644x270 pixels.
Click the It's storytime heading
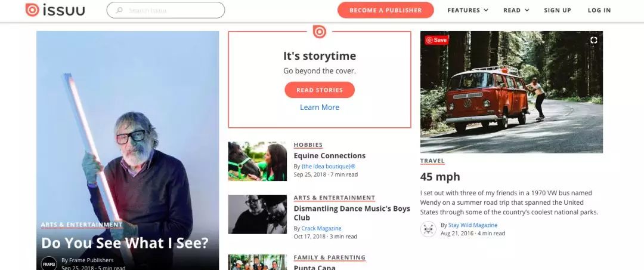(x=320, y=56)
